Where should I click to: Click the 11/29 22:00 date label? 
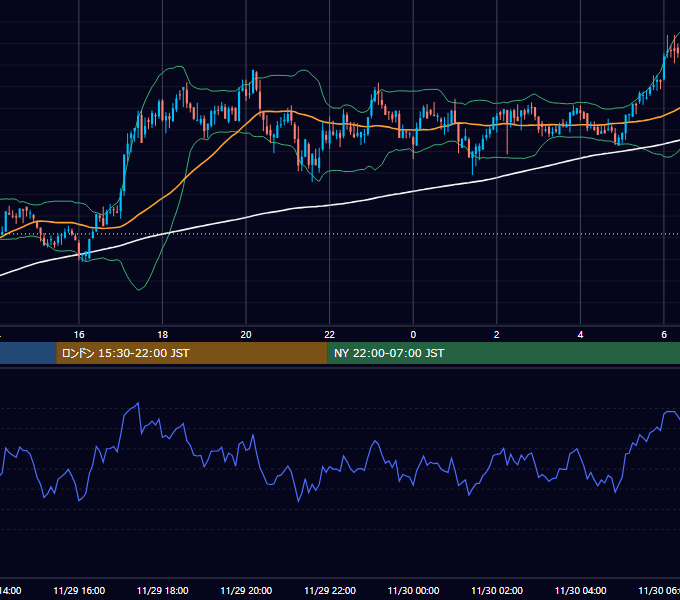point(330,591)
